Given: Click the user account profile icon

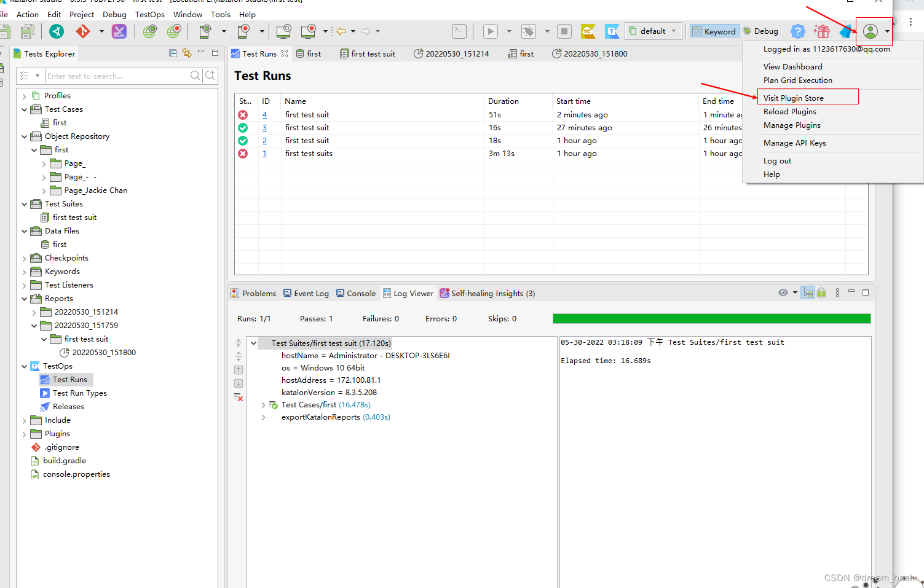Looking at the screenshot, I should [870, 31].
